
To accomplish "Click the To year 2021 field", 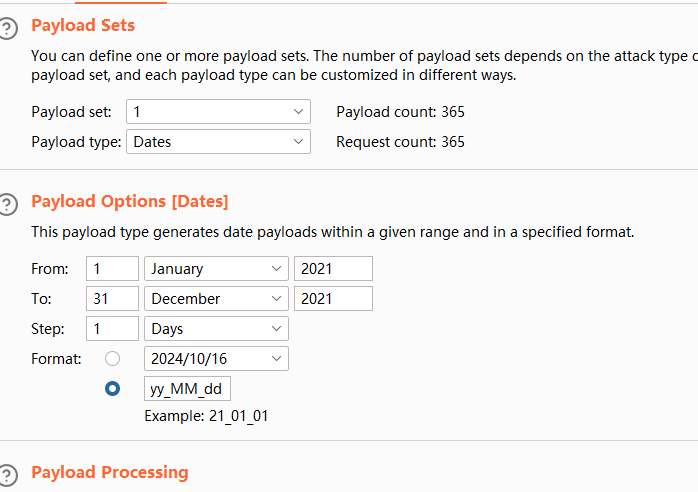I will coord(333,299).
